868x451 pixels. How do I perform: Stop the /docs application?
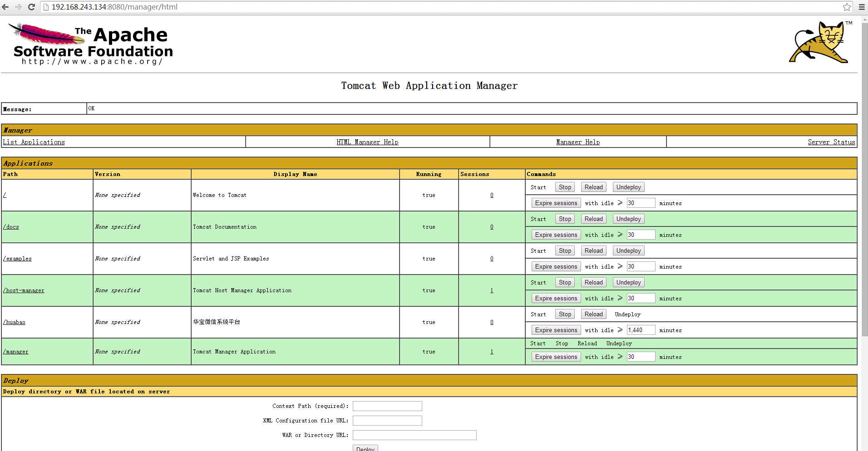(565, 219)
